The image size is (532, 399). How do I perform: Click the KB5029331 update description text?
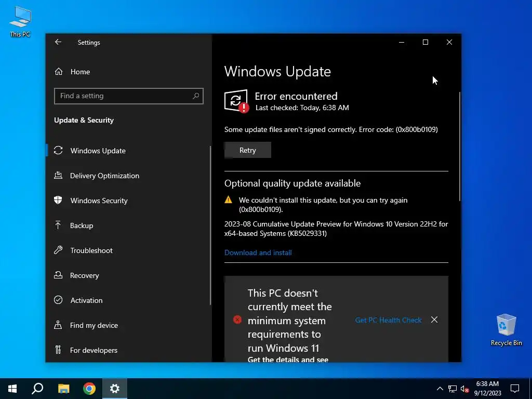[336, 229]
